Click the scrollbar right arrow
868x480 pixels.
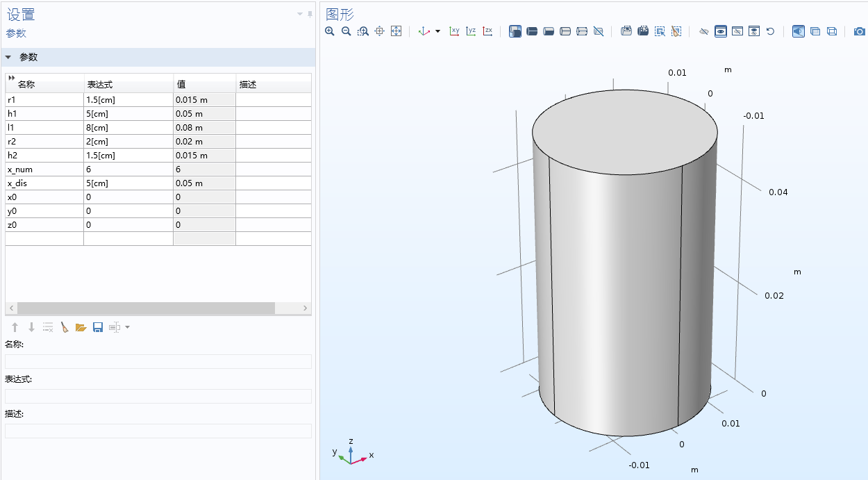pyautogui.click(x=305, y=308)
